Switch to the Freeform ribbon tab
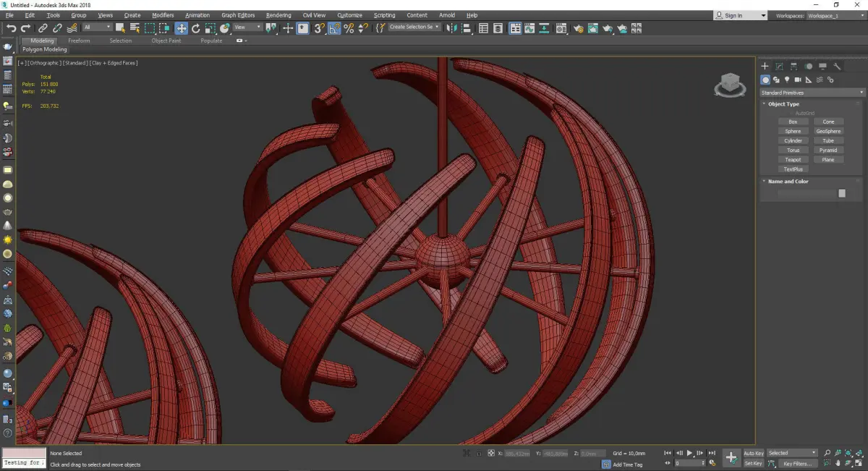 [x=79, y=41]
